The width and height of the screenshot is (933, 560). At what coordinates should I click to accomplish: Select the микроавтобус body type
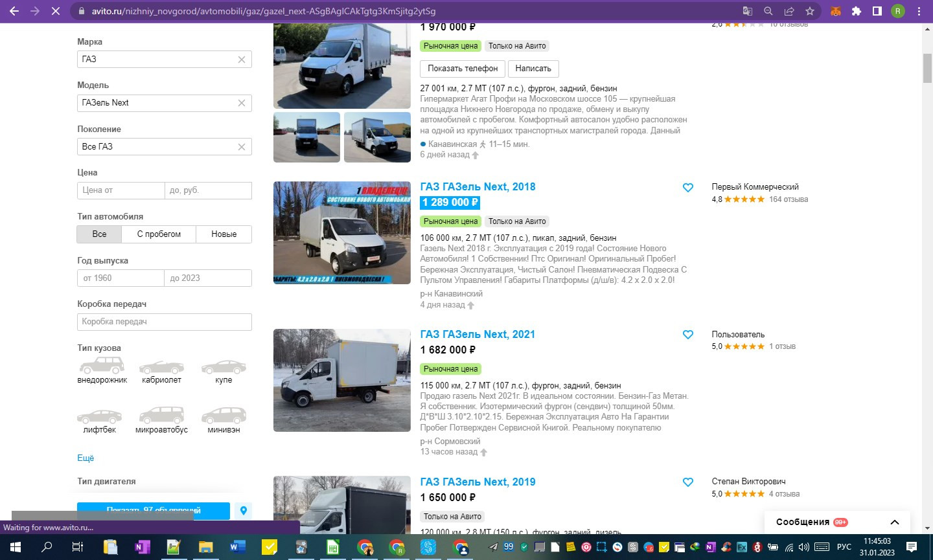point(161,421)
